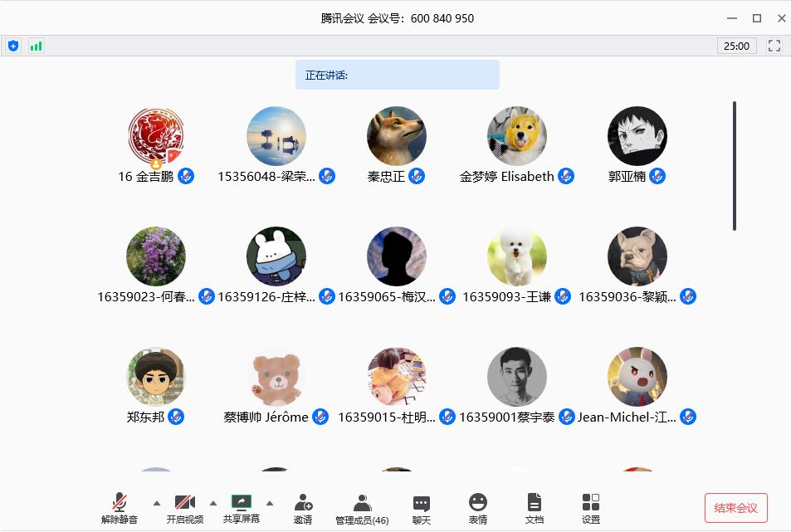Viewport: 791px width, 532px height.
Task: Open the Settings (设置) icon
Action: pos(591,508)
